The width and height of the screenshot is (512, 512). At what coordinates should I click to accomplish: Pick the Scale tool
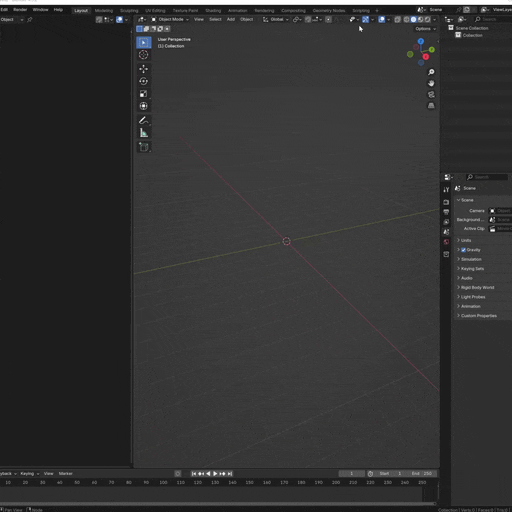pos(144,94)
